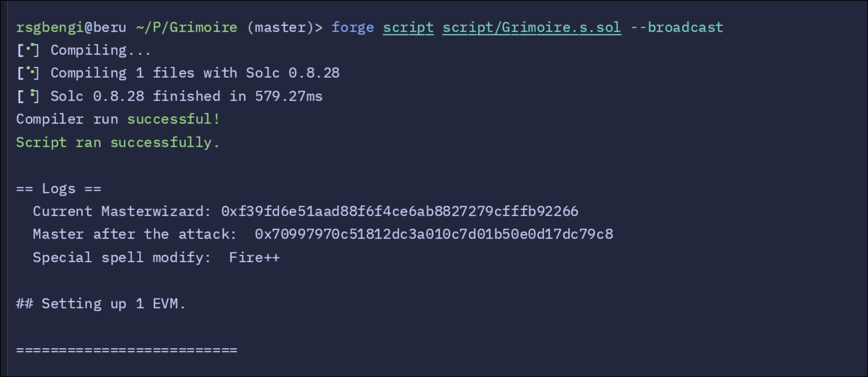This screenshot has width=868, height=377.
Task: Click the "Setting up 1 EVM." text
Action: 114,304
